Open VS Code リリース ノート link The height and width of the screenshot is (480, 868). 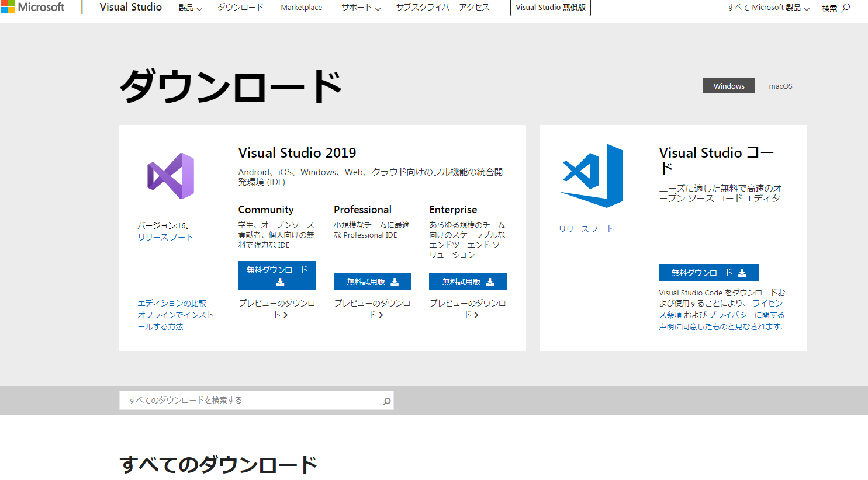[586, 229]
